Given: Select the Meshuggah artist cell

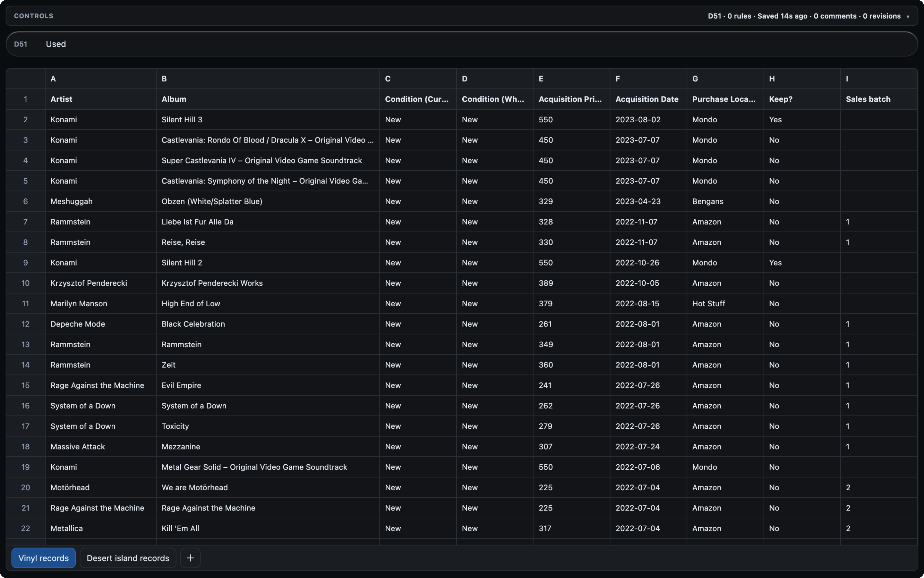Looking at the screenshot, I should [x=100, y=201].
